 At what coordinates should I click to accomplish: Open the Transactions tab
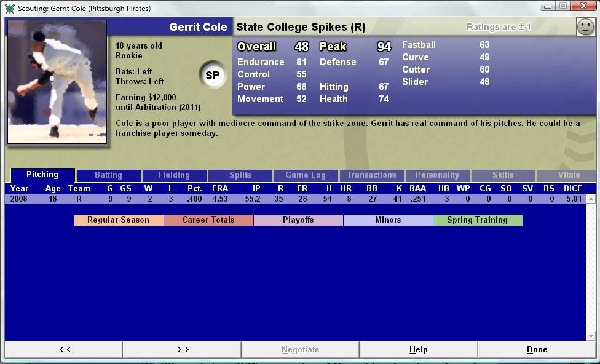tap(371, 175)
